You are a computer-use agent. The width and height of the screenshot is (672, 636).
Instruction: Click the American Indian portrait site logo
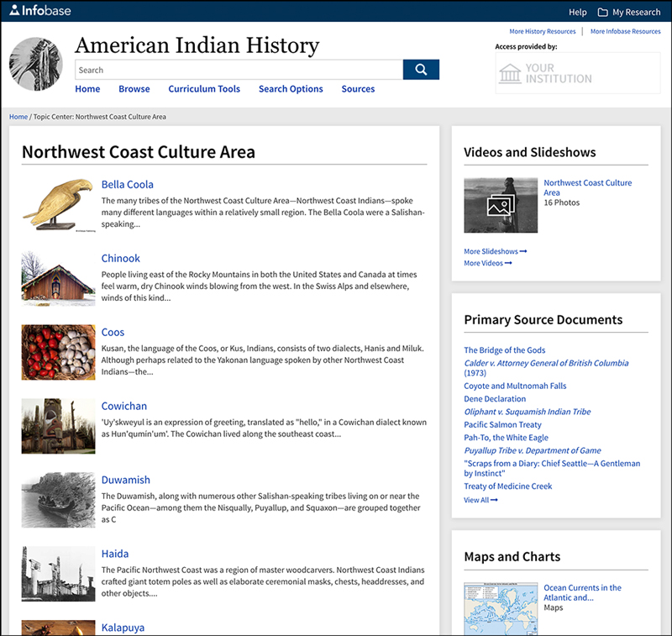(36, 64)
